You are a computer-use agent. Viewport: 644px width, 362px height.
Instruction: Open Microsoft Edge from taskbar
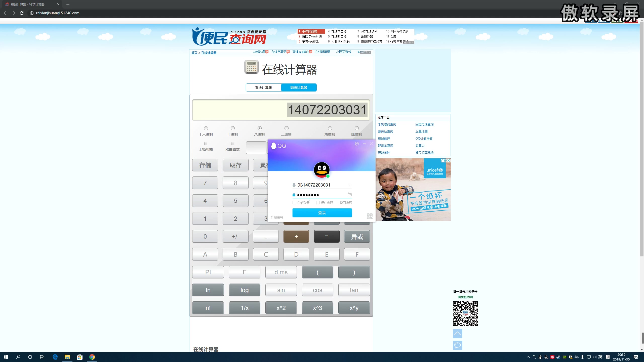(x=55, y=357)
